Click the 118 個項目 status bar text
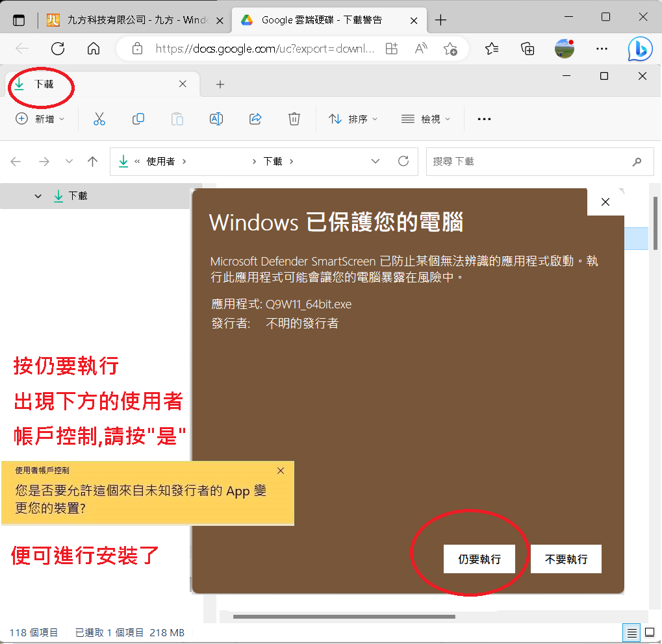 tap(33, 632)
